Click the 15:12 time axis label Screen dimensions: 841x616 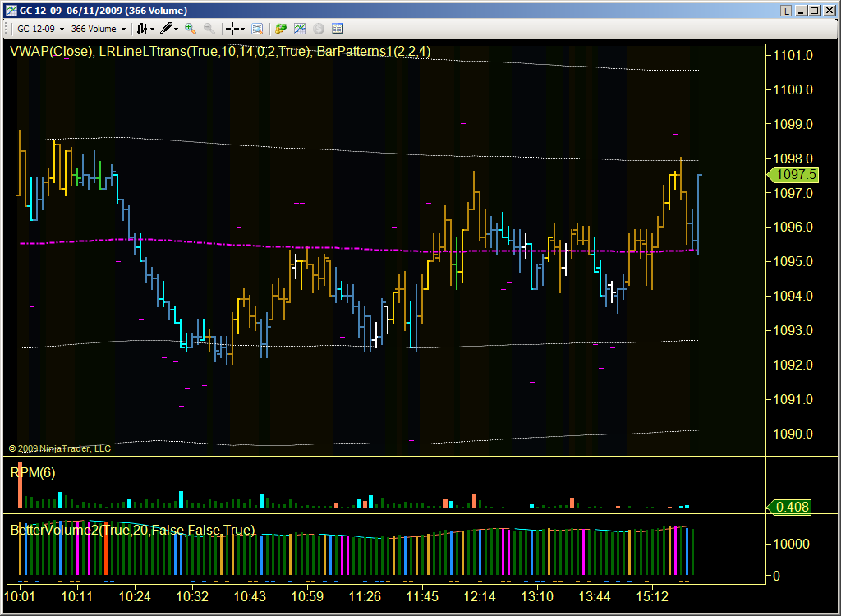tap(652, 596)
